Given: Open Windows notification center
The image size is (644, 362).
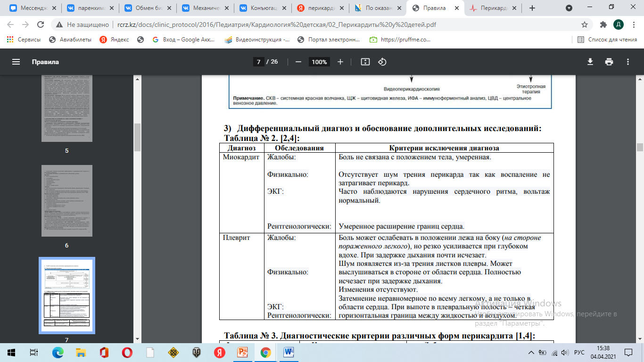Looking at the screenshot, I should pyautogui.click(x=629, y=352).
